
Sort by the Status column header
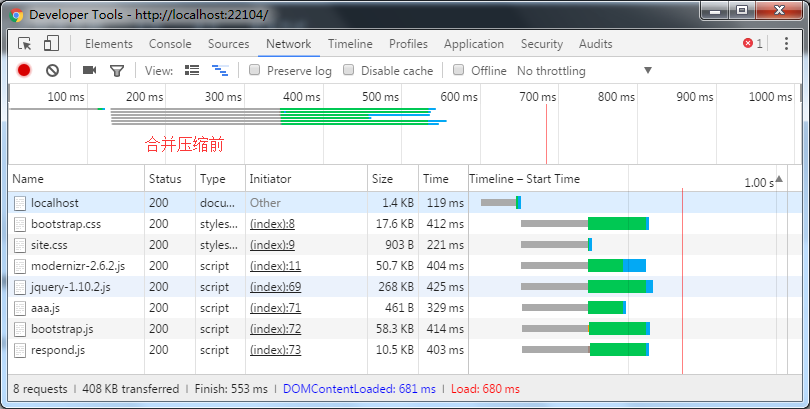(x=170, y=179)
